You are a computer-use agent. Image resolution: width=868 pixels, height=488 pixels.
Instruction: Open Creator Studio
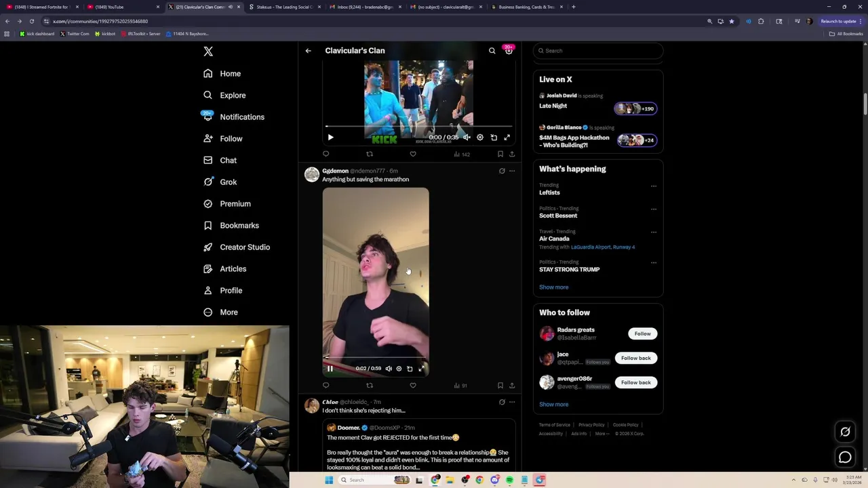pos(237,247)
